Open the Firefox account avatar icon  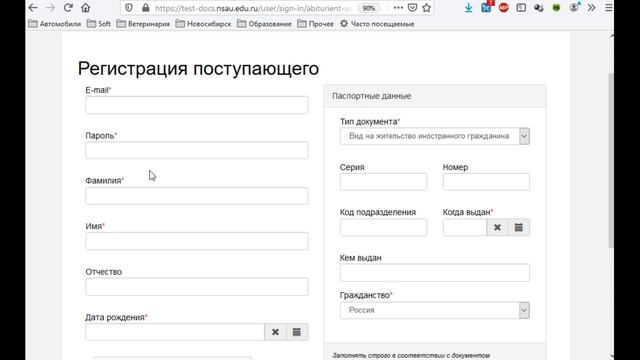pos(574,8)
